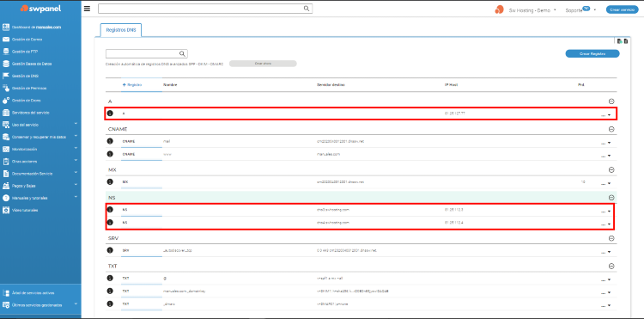Click the magnifier icon in the top search bar
The image size is (644, 319).
[307, 9]
